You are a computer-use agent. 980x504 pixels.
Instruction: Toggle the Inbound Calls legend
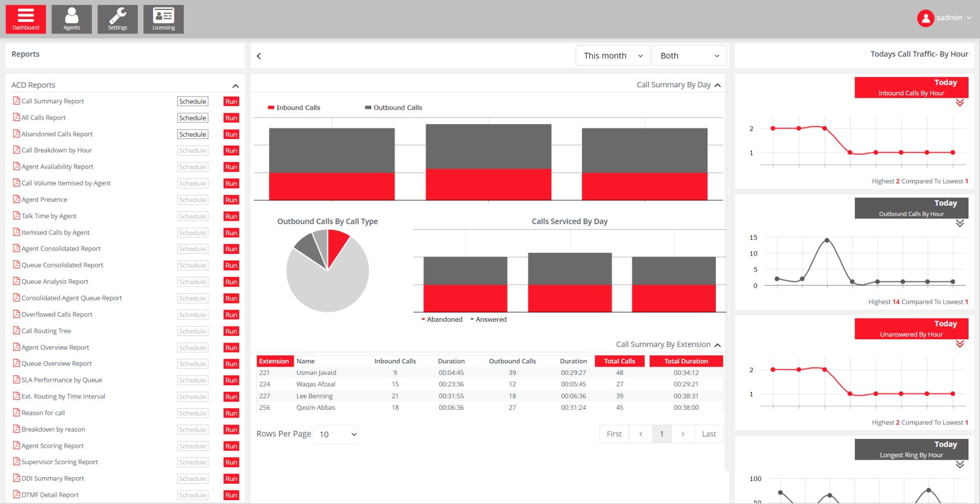tap(294, 107)
